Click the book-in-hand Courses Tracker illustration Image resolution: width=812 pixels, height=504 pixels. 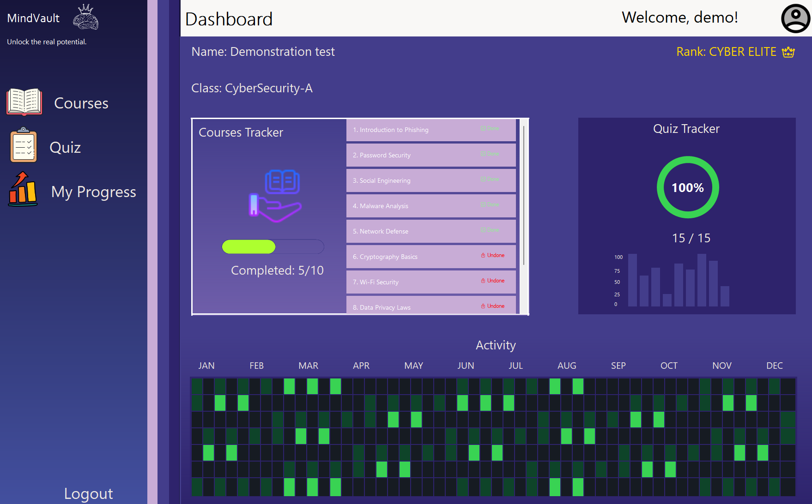point(275,196)
